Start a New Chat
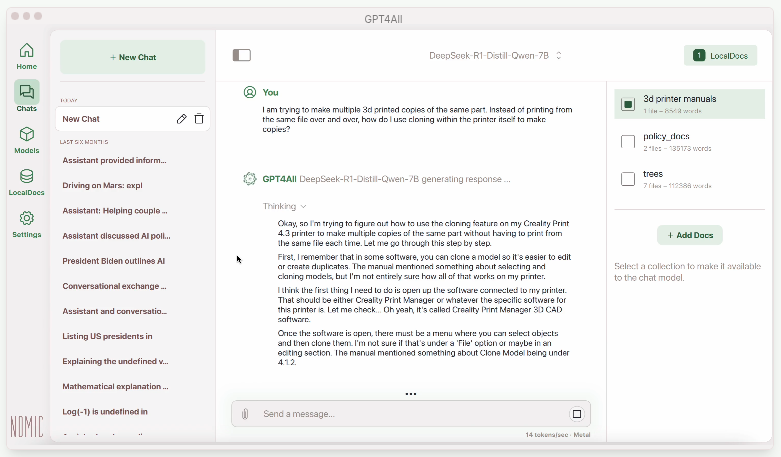The image size is (781, 457). tap(133, 57)
